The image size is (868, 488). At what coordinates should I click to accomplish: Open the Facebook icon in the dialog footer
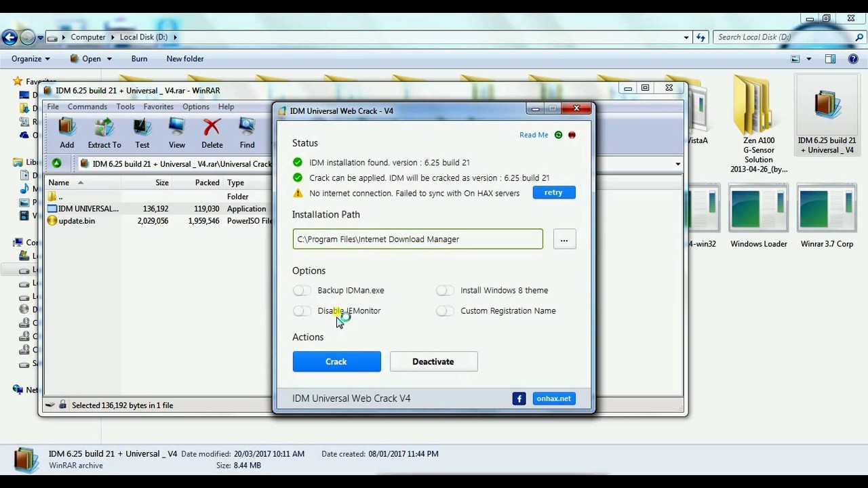click(x=519, y=399)
